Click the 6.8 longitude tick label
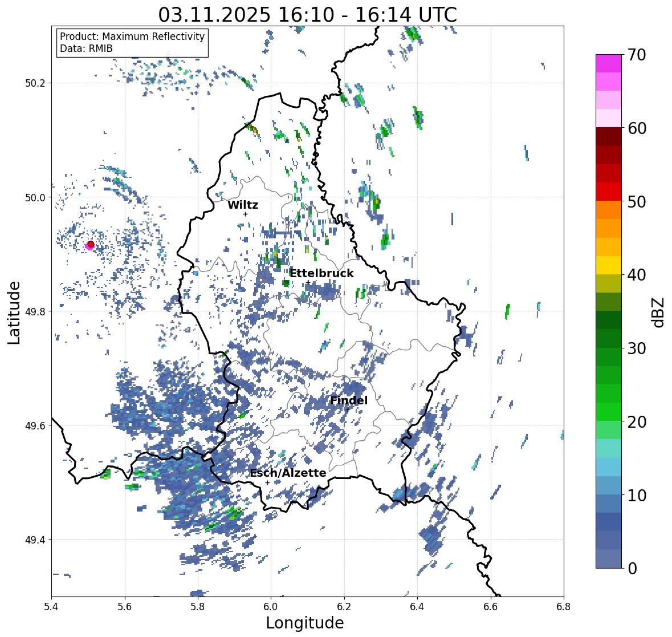Screen dimensions: 672x637 (x=564, y=606)
